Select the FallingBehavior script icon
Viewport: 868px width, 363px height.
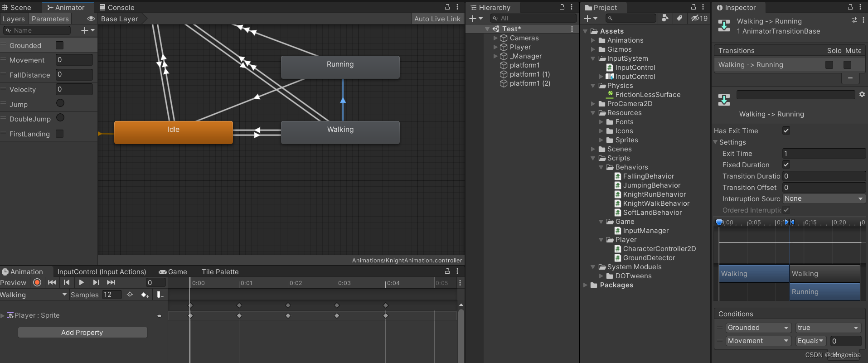click(x=617, y=176)
